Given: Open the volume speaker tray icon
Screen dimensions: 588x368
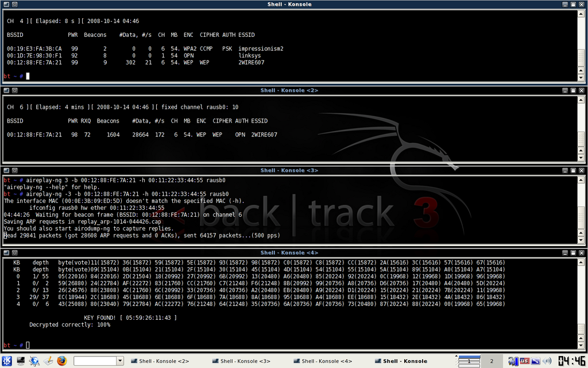Looking at the screenshot, I should (547, 361).
